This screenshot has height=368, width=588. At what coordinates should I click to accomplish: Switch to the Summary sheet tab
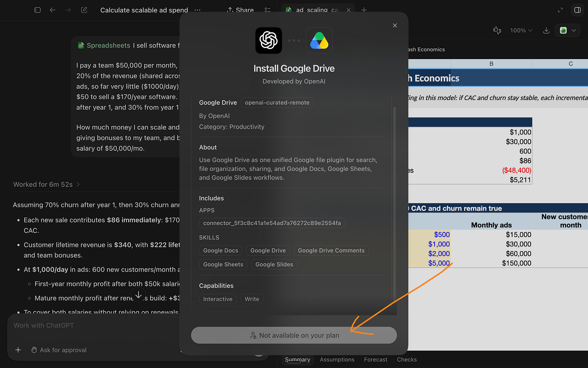tap(298, 360)
